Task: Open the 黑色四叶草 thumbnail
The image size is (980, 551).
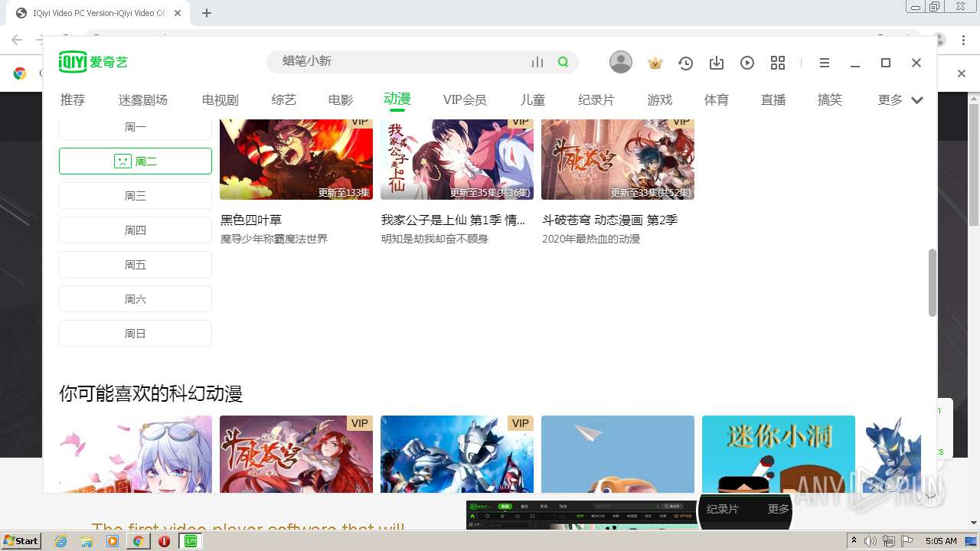Action: click(296, 160)
